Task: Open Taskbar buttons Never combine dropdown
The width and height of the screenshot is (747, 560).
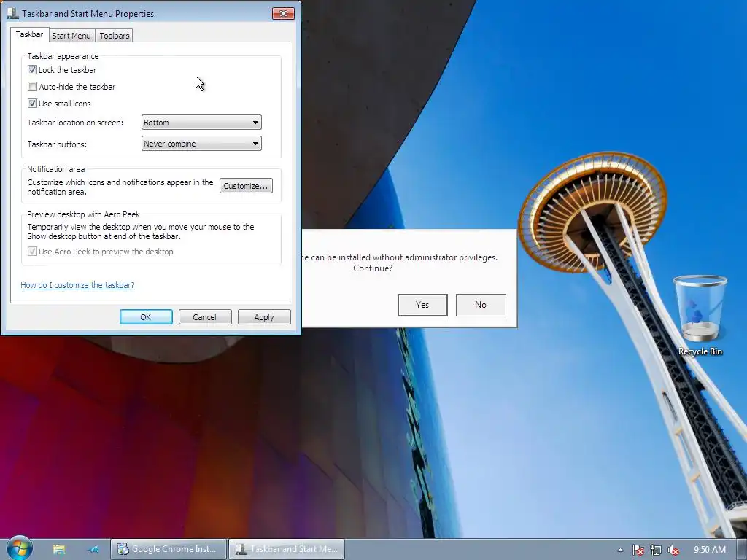Action: point(201,144)
